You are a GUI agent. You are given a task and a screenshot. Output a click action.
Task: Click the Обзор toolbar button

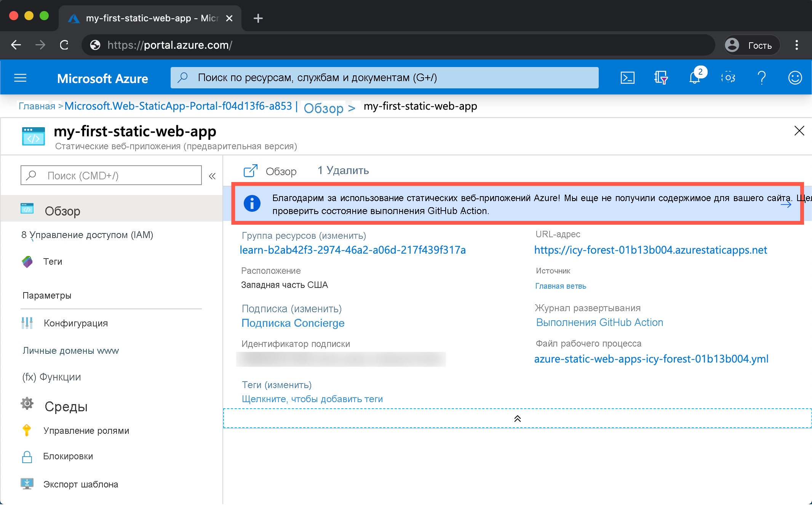[x=270, y=171]
